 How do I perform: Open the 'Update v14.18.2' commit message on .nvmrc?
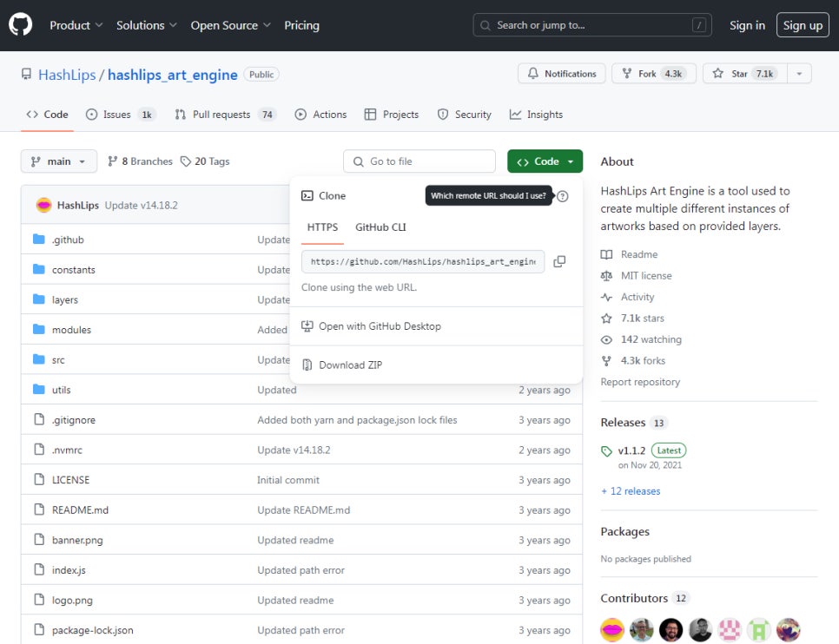294,450
